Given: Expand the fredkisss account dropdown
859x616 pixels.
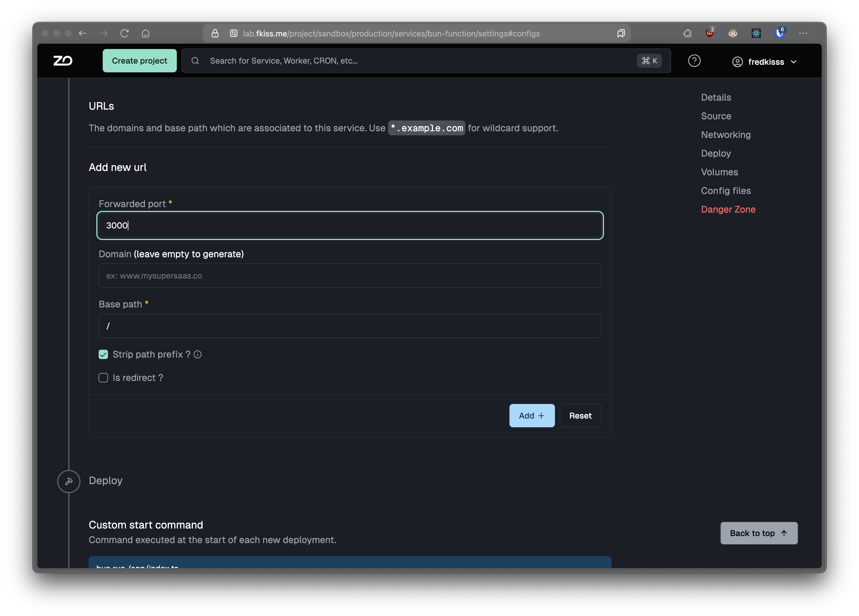Looking at the screenshot, I should click(x=764, y=62).
